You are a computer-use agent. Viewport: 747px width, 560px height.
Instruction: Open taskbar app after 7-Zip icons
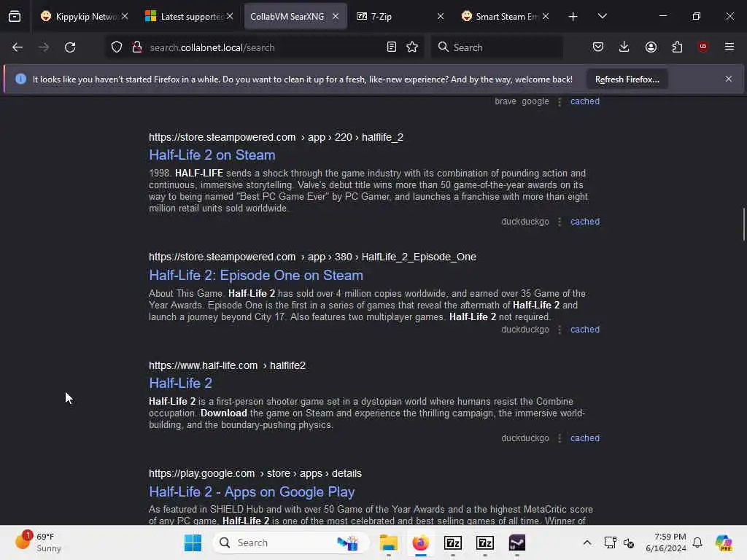pos(517,542)
